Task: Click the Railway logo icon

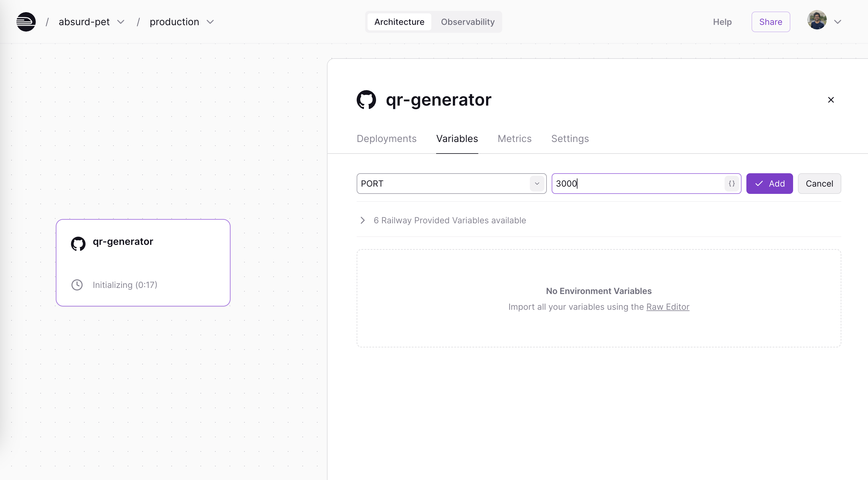Action: (26, 22)
